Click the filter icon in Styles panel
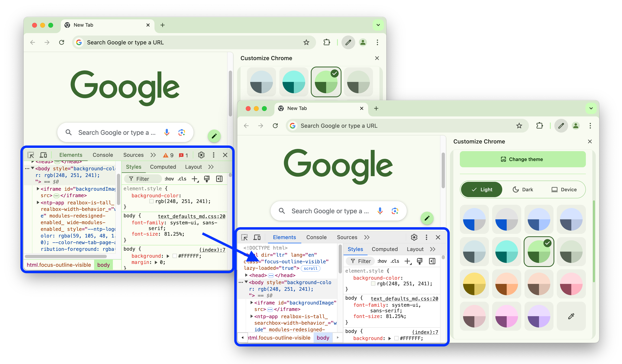This screenshot has width=622, height=364. coord(352,262)
